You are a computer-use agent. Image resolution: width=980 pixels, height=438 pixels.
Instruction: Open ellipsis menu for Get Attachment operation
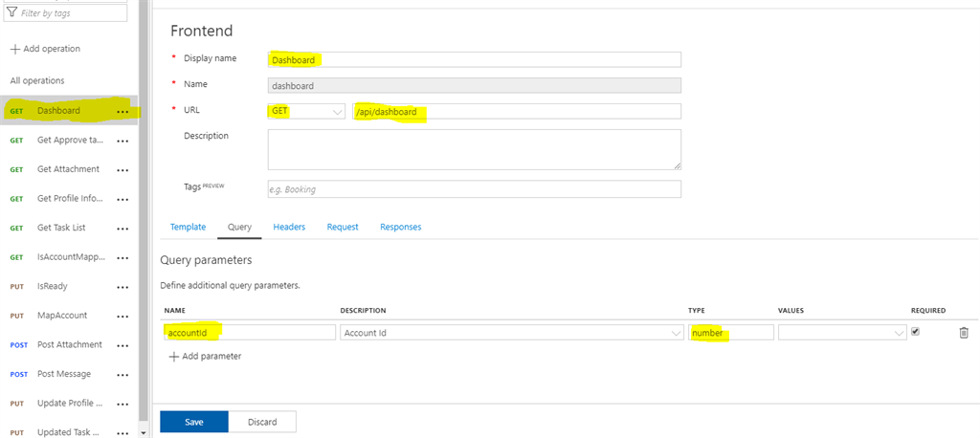122,170
